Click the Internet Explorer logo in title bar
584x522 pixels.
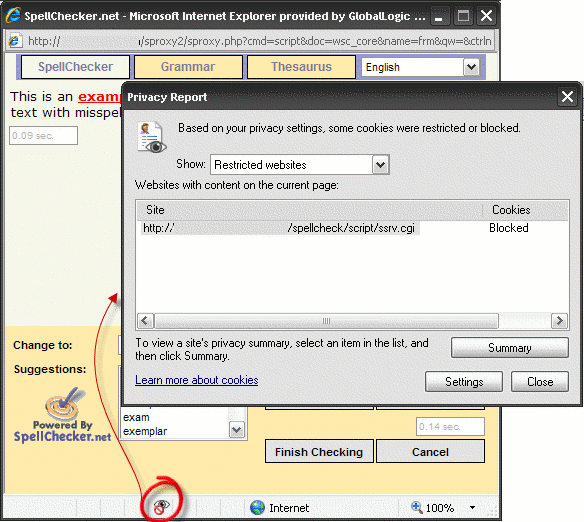point(13,15)
